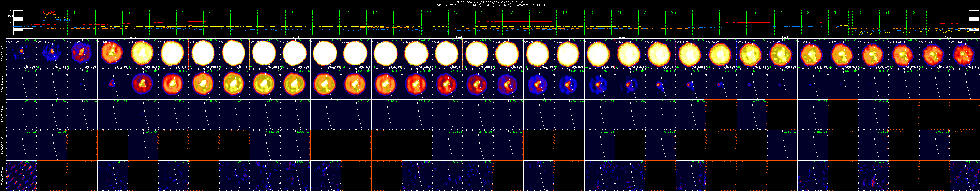View the 6-12 keV image for the 05:25:36 interval

508,84
